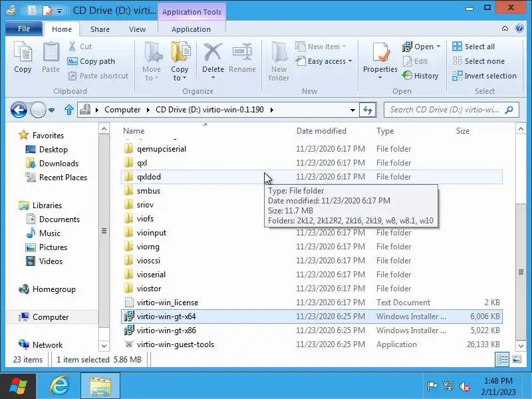
Task: Click the Rename icon in Organize group
Action: 242,53
